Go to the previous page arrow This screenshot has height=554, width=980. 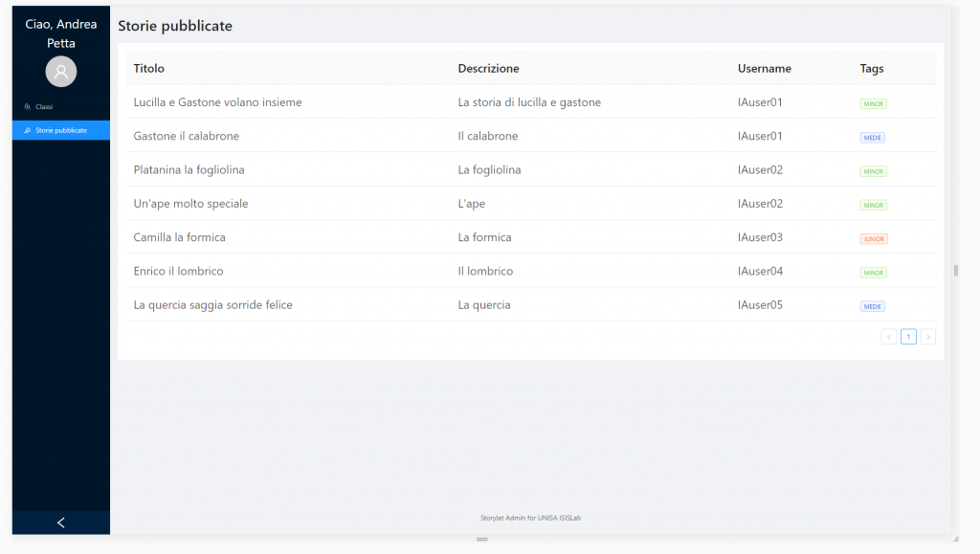click(x=889, y=337)
